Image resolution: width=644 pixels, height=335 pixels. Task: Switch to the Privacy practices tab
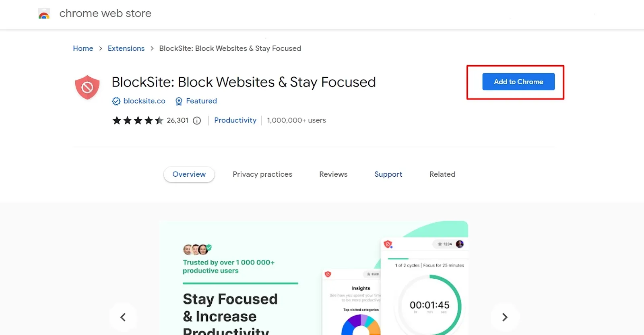[x=262, y=174]
